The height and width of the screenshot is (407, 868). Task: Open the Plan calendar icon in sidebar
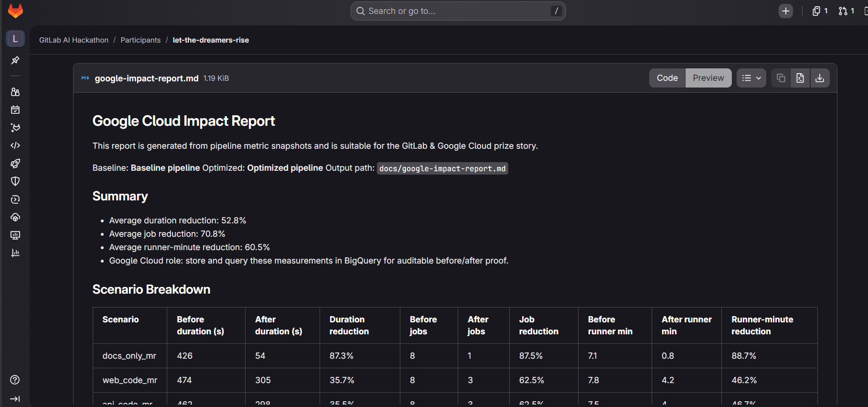(x=15, y=110)
